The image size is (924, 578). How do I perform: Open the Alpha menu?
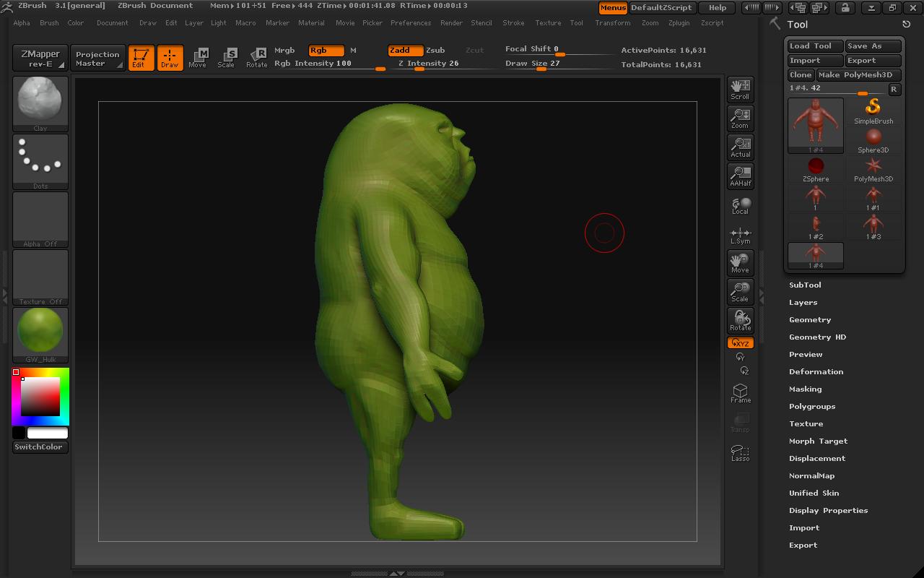pyautogui.click(x=22, y=23)
